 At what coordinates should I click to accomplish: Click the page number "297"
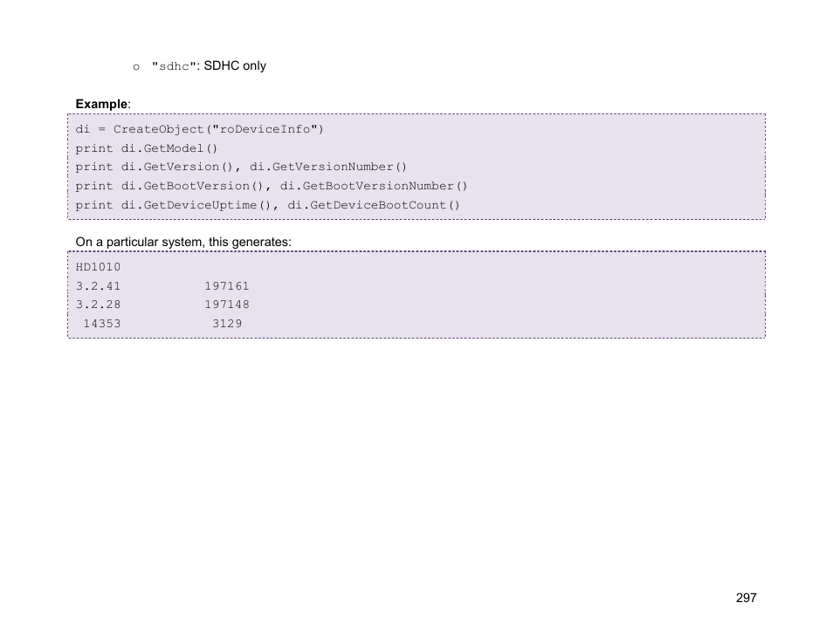[x=746, y=599]
